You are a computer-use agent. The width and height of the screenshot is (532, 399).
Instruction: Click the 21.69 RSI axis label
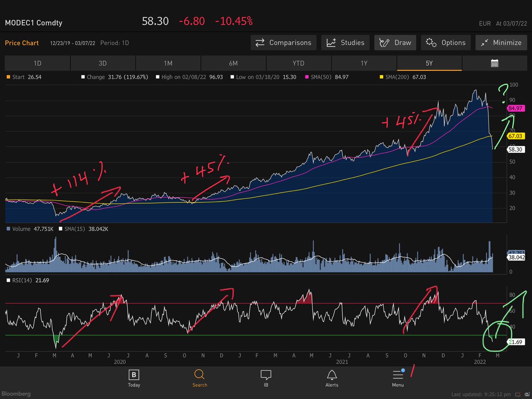516,342
